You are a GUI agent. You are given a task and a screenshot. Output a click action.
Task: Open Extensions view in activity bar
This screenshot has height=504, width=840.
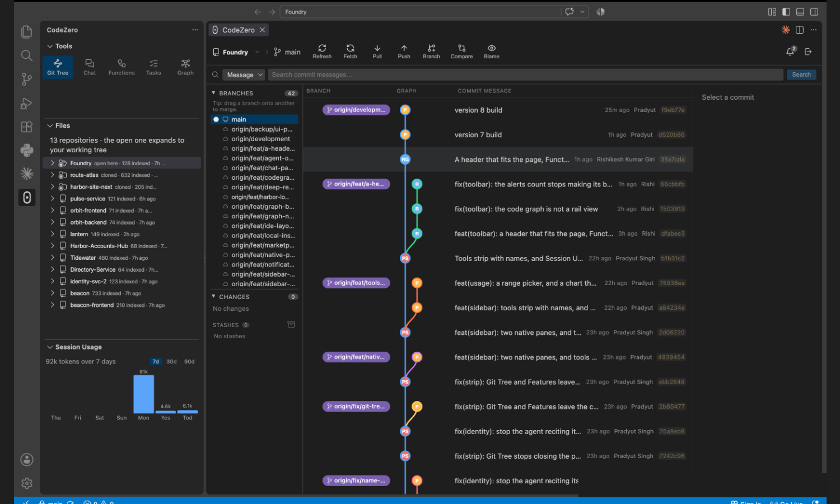(26, 127)
